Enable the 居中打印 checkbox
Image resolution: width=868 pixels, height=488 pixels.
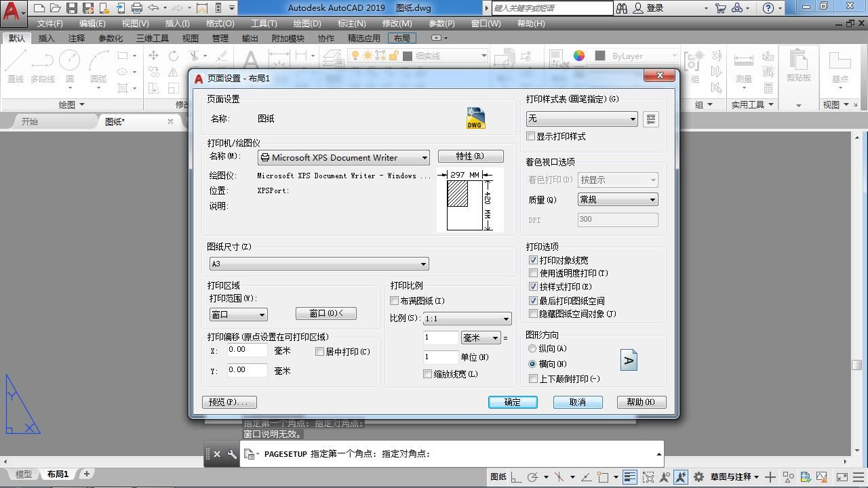coord(320,352)
